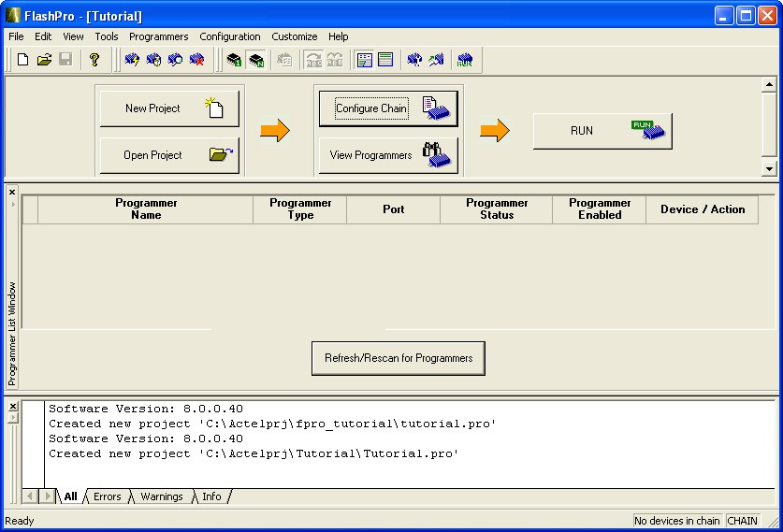783x532 pixels.
Task: Select the single device chip icon
Action: pos(234,60)
